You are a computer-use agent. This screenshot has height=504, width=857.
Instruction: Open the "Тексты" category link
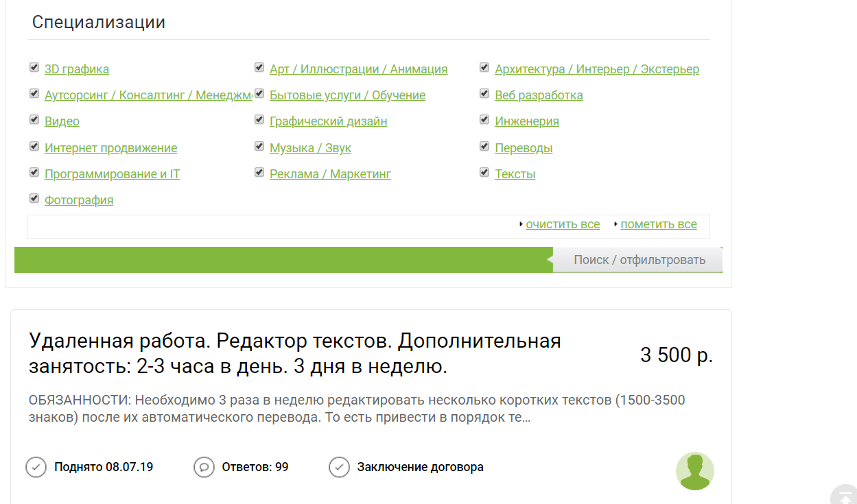pos(515,173)
